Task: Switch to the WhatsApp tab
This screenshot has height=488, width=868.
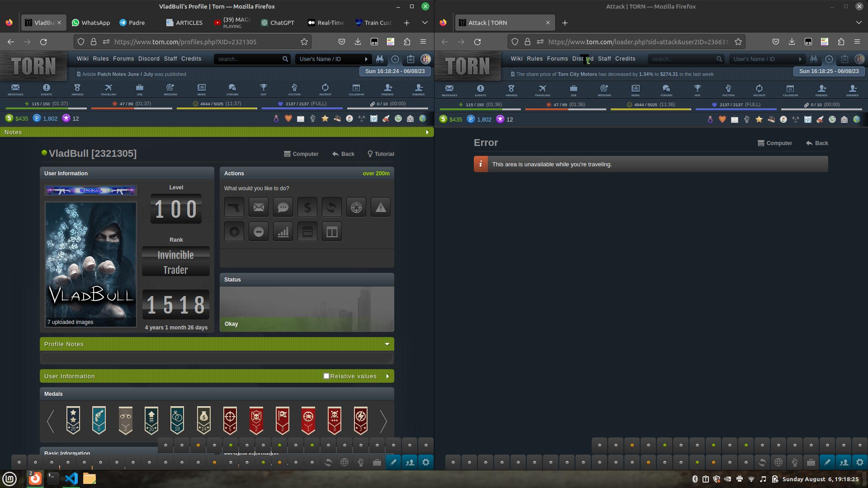Action: tap(91, 23)
